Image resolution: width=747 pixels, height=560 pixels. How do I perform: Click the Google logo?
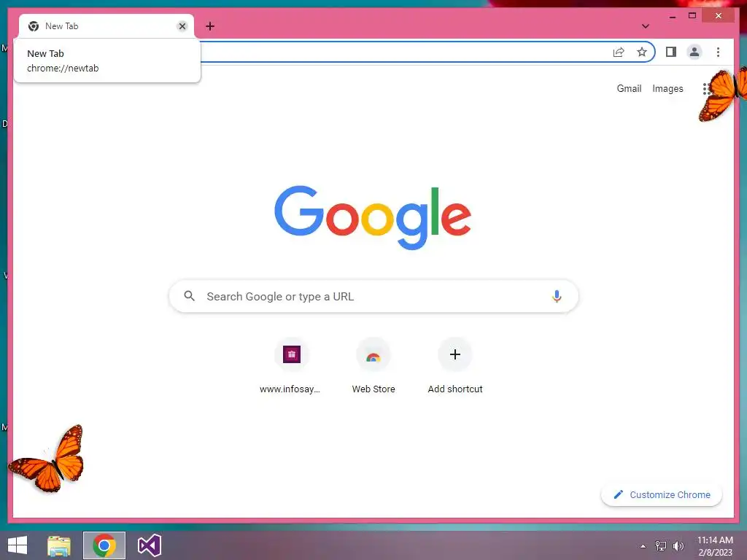click(373, 217)
